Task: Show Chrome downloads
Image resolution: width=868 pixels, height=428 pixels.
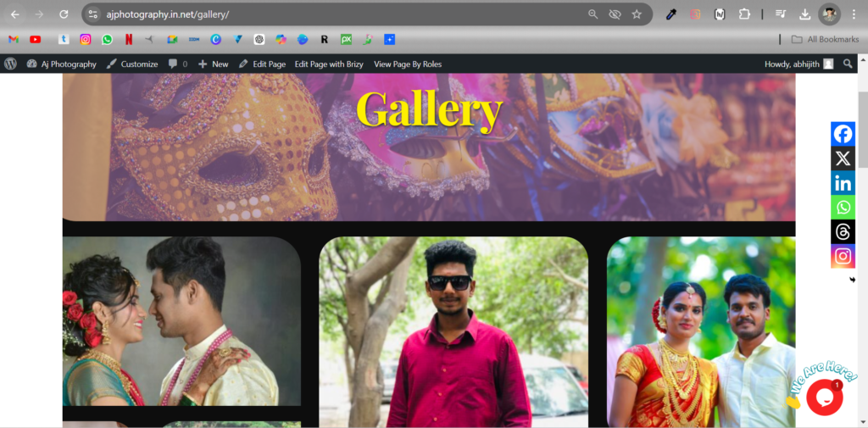Action: click(805, 14)
